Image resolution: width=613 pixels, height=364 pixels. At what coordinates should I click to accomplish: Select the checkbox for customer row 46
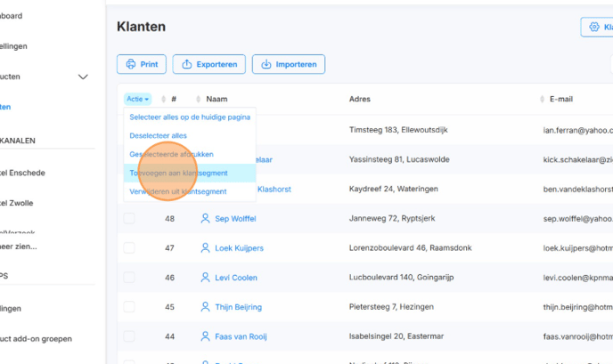[129, 278]
